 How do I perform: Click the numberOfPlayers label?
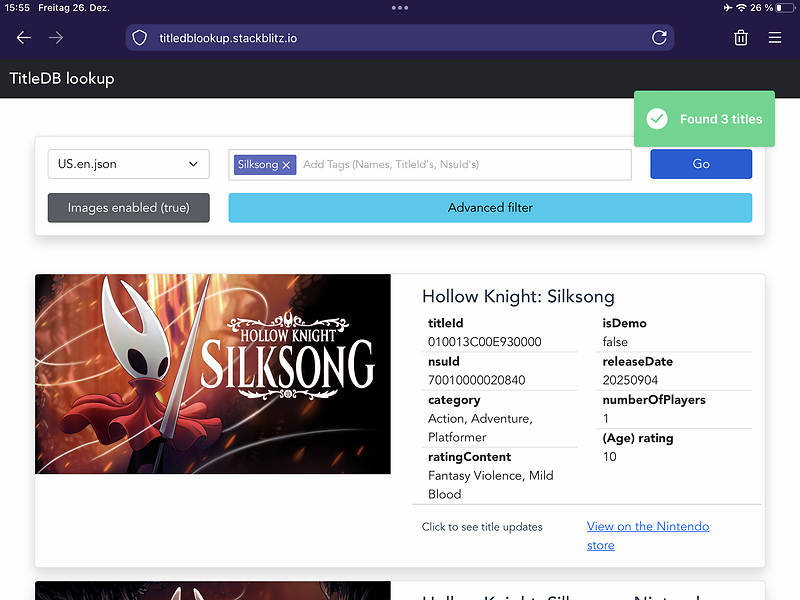(x=654, y=399)
